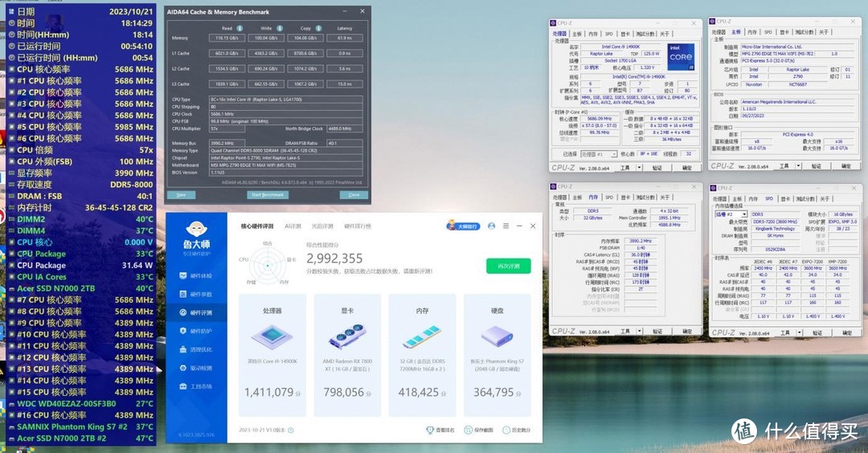This screenshot has height=453, width=868.
Task: Open 清理优化 in Ludashi sidebar
Action: [196, 349]
